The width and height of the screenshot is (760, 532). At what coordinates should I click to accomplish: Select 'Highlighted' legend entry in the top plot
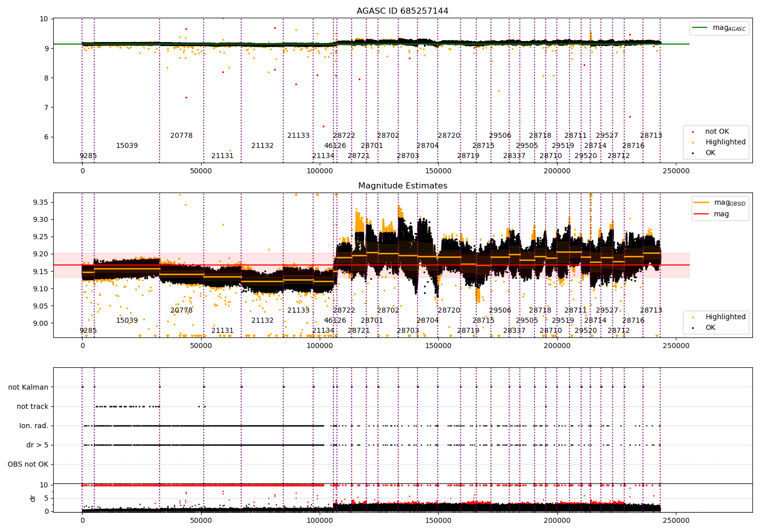(x=725, y=142)
